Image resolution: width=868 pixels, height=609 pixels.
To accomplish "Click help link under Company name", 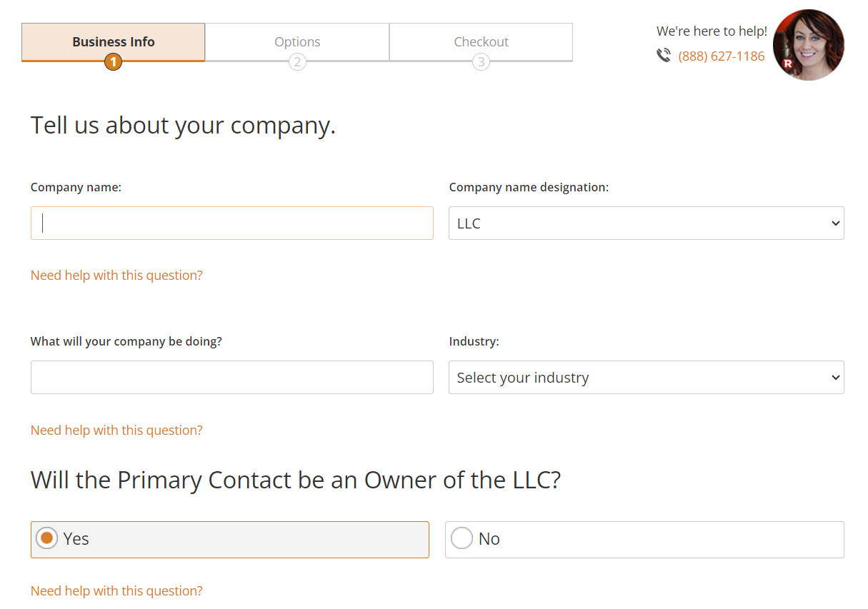I will click(x=116, y=275).
